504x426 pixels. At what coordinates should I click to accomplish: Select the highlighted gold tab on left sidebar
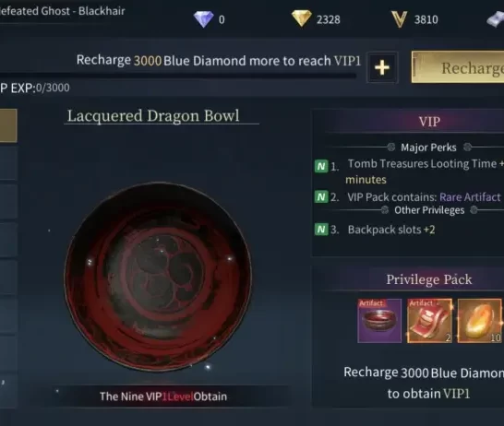8,125
